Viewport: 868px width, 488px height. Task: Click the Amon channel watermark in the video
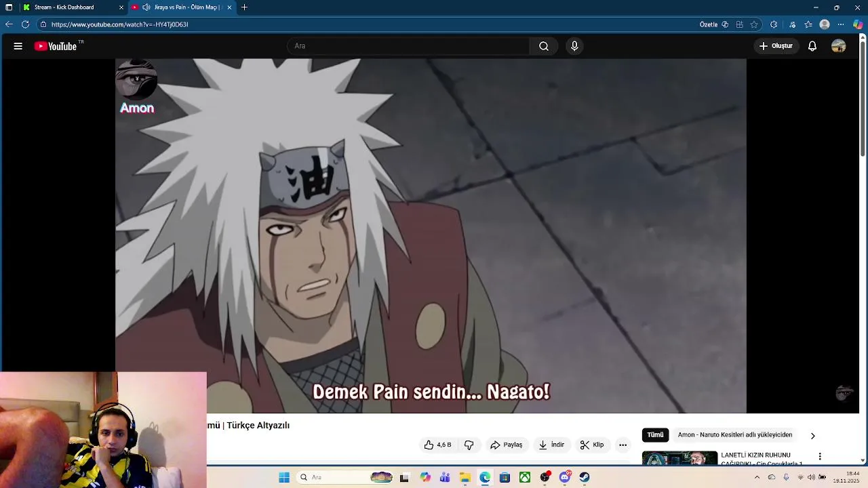click(137, 87)
